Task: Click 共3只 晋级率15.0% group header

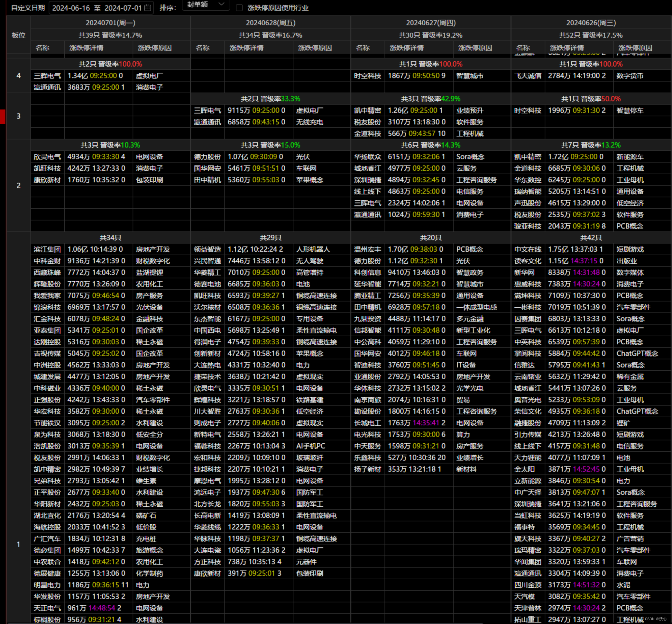Action: tap(271, 145)
